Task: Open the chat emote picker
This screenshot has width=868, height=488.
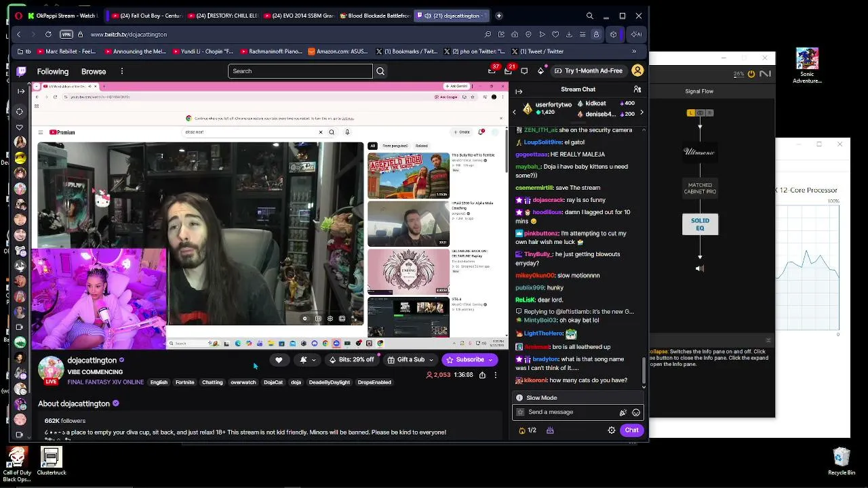Action: pos(636,412)
